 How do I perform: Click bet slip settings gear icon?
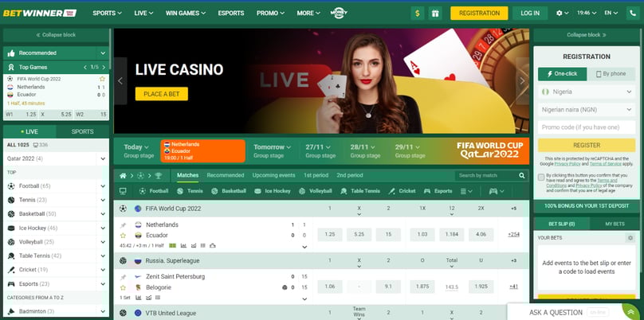point(630,238)
